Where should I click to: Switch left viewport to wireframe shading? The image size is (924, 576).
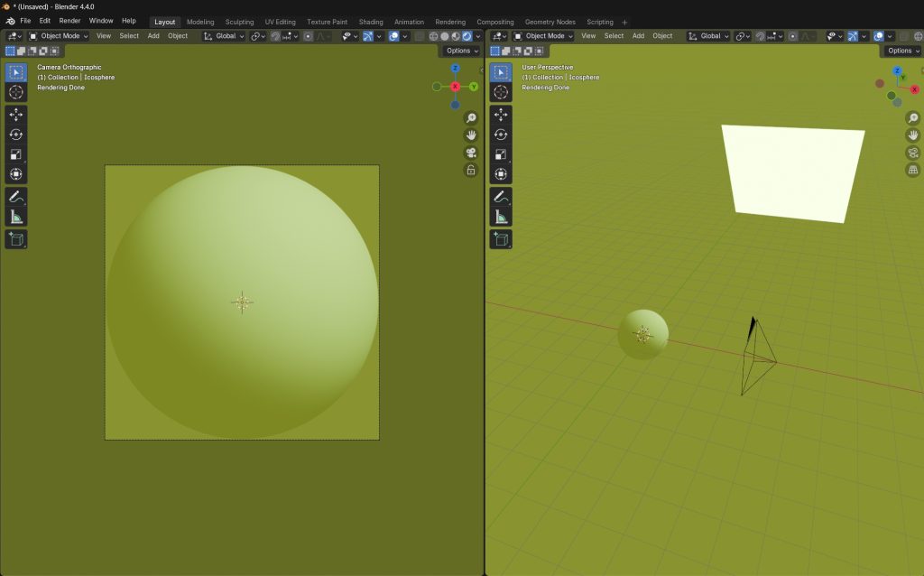[433, 36]
